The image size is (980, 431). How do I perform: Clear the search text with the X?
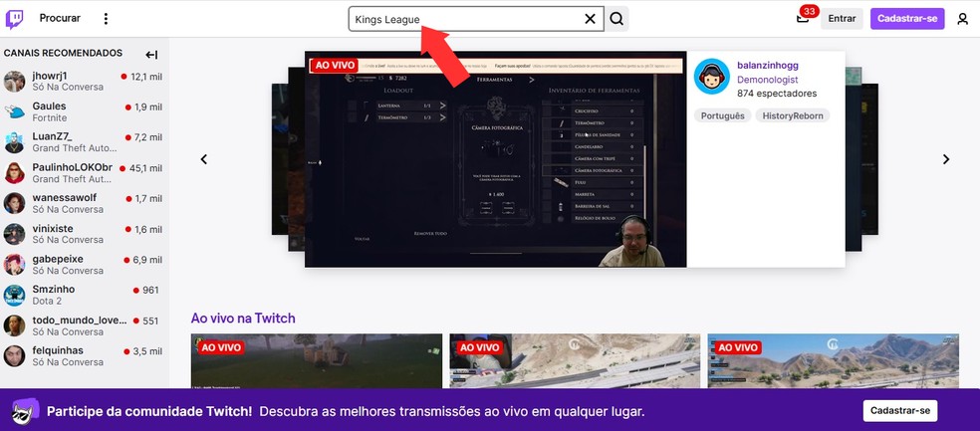click(x=590, y=19)
